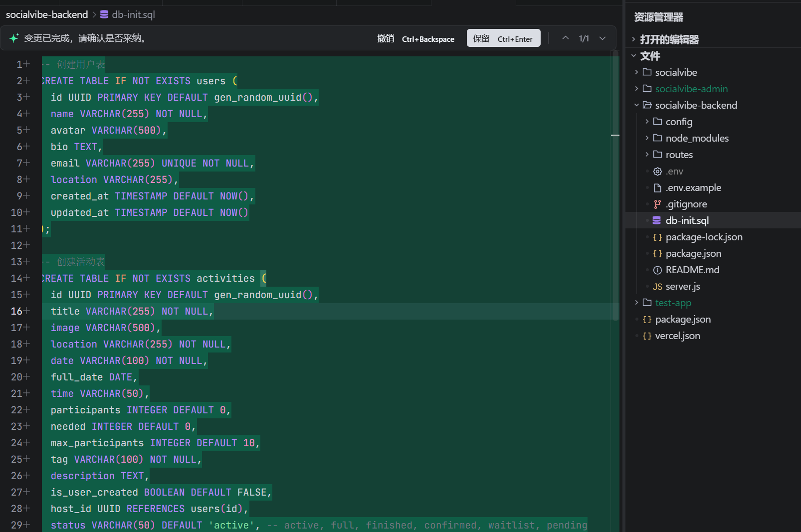This screenshot has height=532, width=801.
Task: Click the config folder icon
Action: 658,122
